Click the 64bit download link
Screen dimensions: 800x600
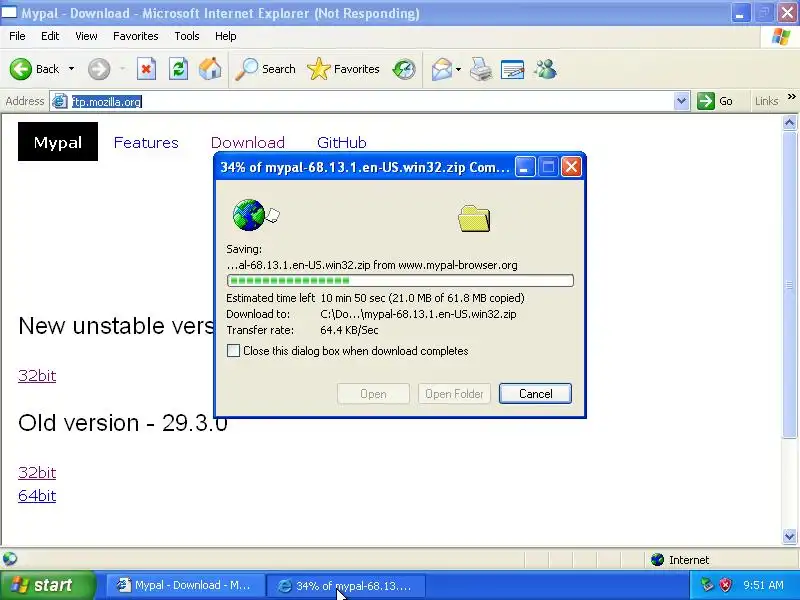coord(37,495)
